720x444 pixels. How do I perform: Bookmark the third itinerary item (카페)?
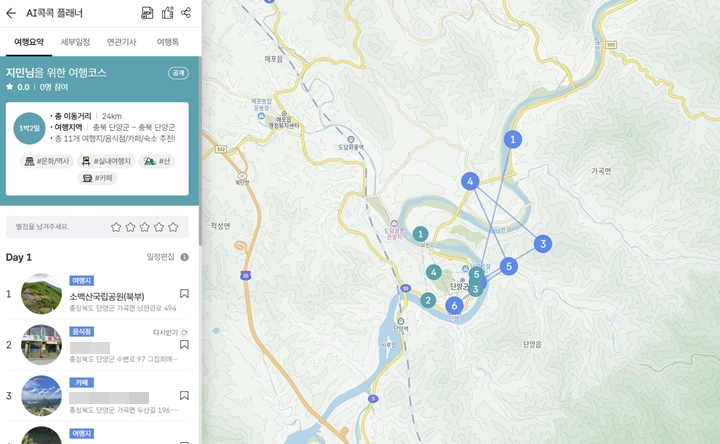pyautogui.click(x=184, y=396)
